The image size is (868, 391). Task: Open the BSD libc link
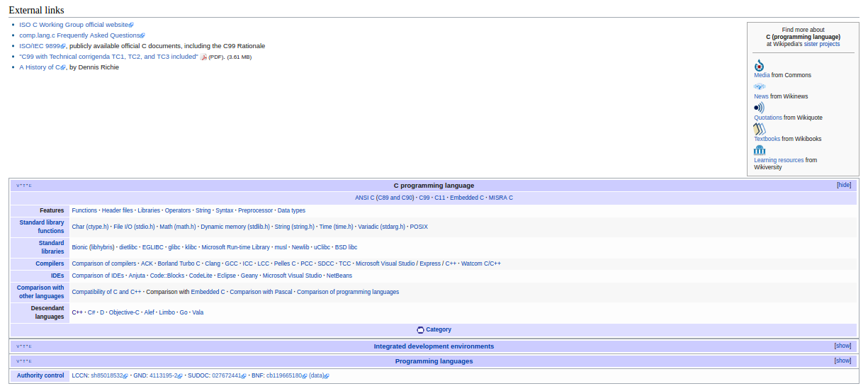pos(346,247)
